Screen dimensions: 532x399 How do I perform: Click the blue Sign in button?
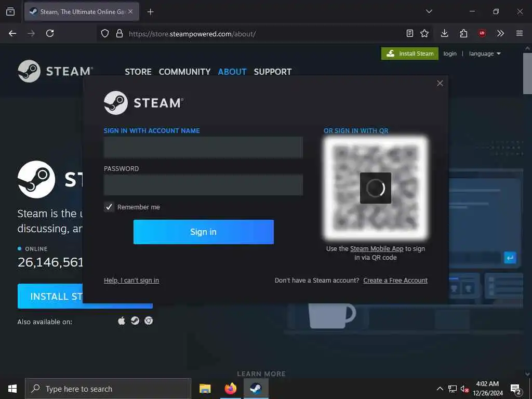(x=204, y=232)
